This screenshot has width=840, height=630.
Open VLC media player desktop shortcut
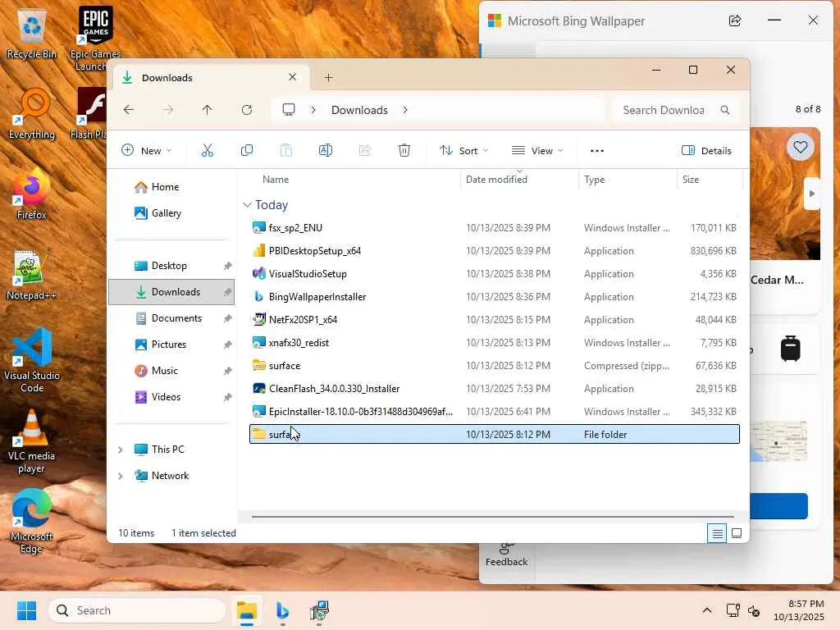tap(32, 441)
